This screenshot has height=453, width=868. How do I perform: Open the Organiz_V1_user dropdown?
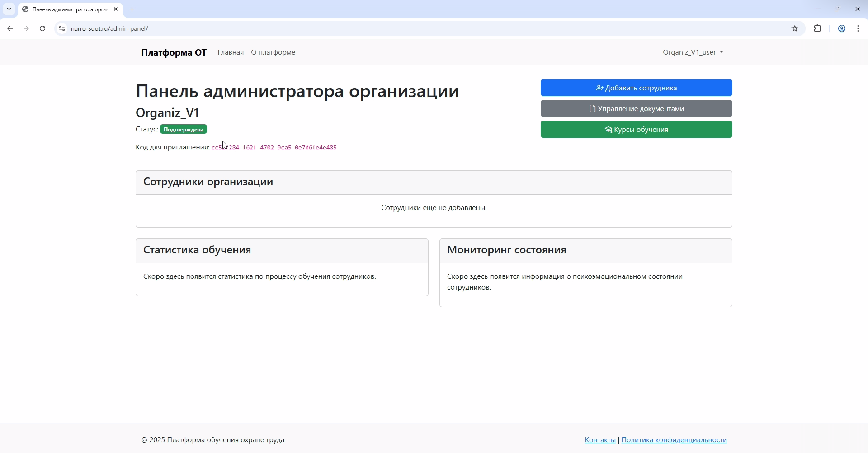click(693, 52)
